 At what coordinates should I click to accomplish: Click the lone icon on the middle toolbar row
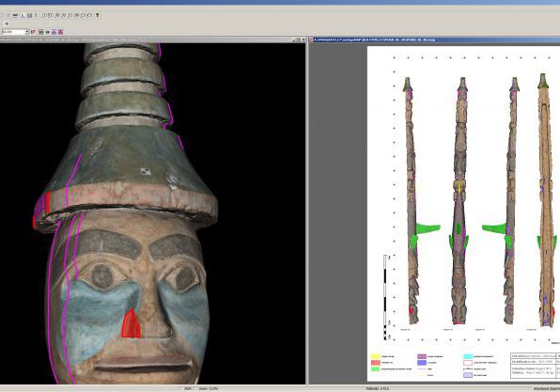click(7, 24)
